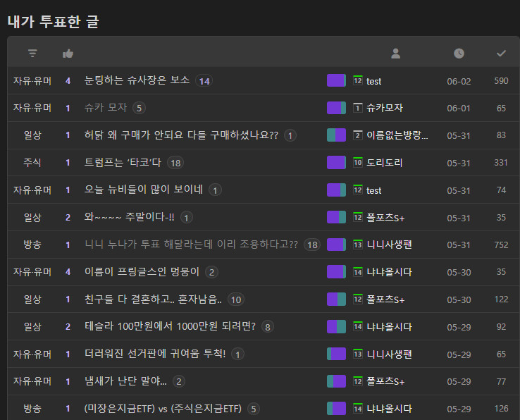The height and width of the screenshot is (420, 520).
Task: Click the author person icon header
Action: pos(396,53)
